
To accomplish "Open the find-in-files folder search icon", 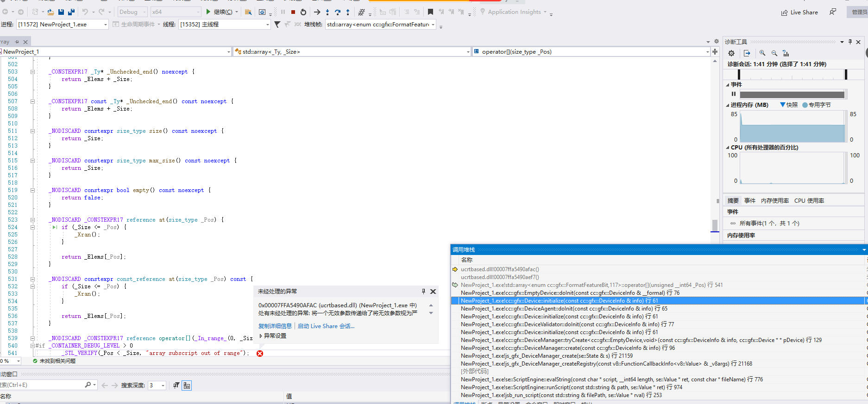I will (x=248, y=12).
